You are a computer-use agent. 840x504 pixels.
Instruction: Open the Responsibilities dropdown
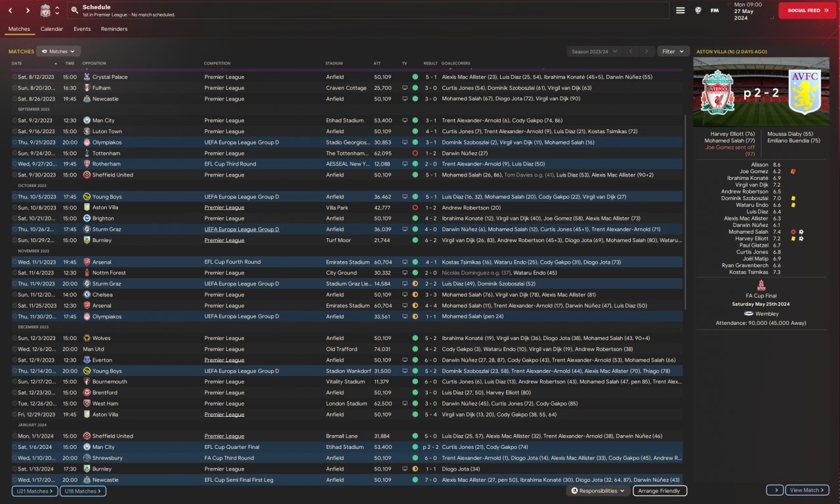click(598, 491)
